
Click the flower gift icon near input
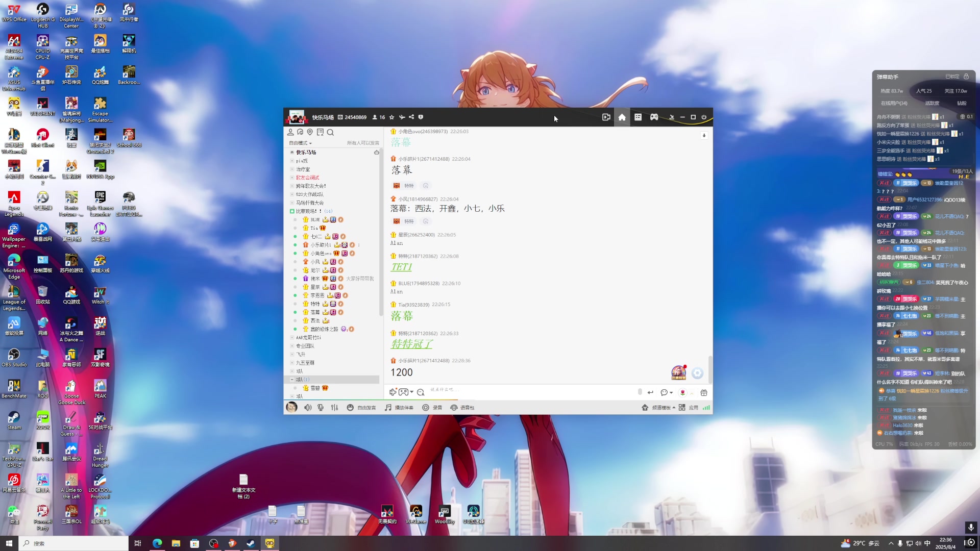click(682, 392)
